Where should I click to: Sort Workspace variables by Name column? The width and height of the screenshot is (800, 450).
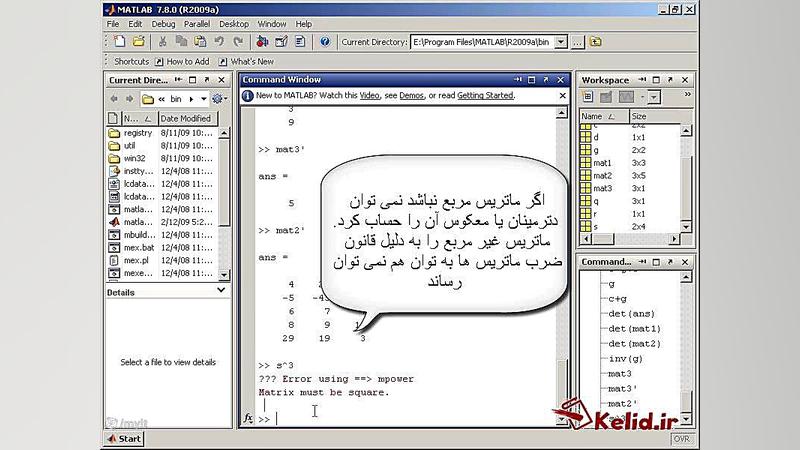(x=604, y=116)
